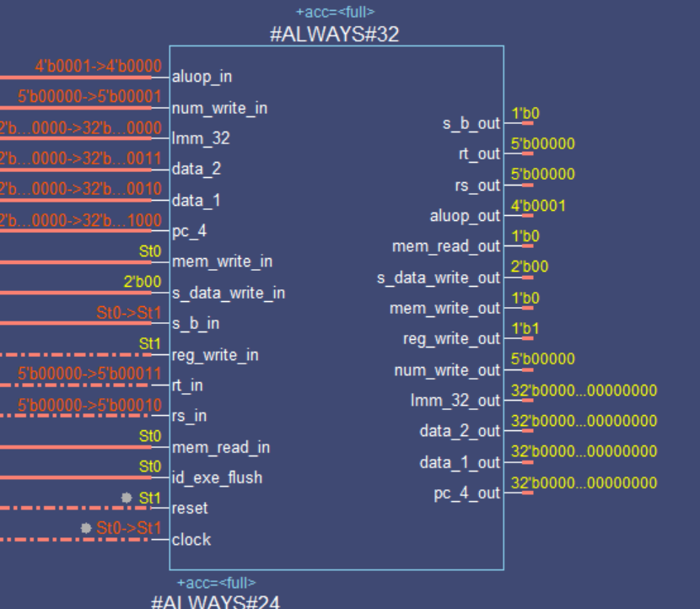
Task: Select the data_2_out output port
Action: coord(460,432)
